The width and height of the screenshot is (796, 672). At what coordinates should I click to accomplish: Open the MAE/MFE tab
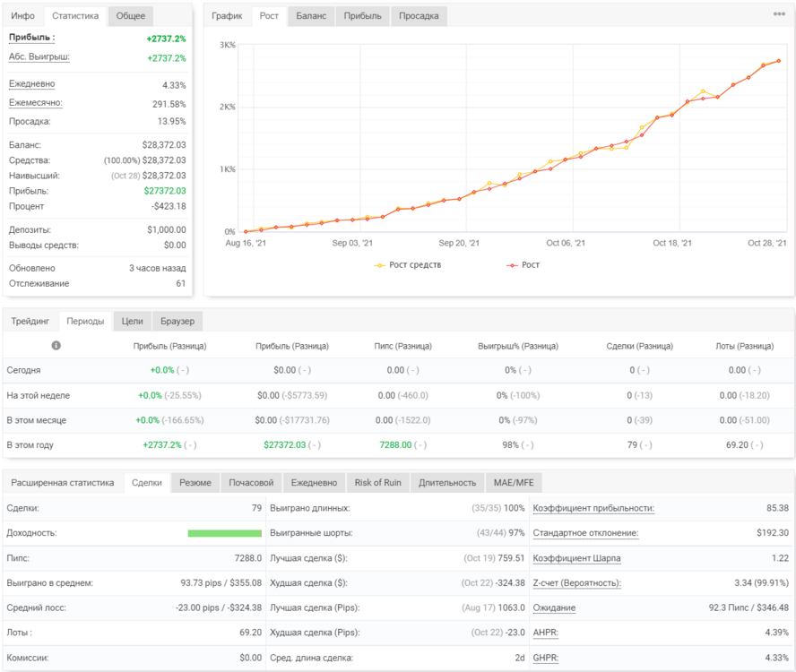click(514, 483)
